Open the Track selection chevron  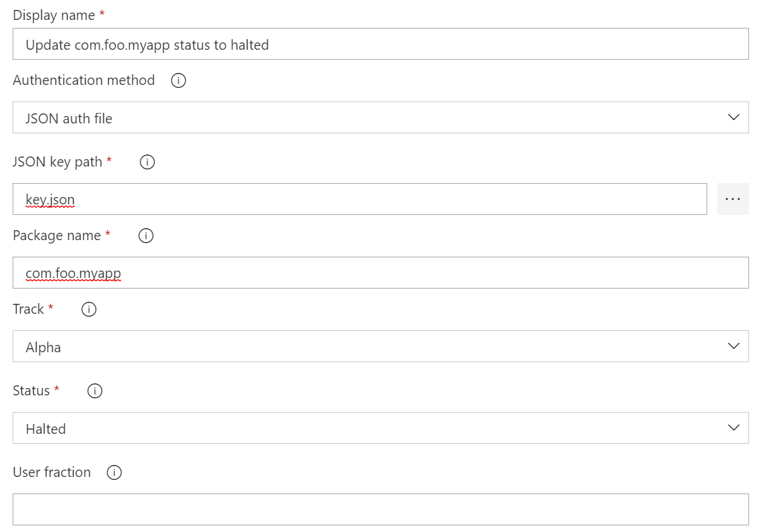(x=733, y=346)
